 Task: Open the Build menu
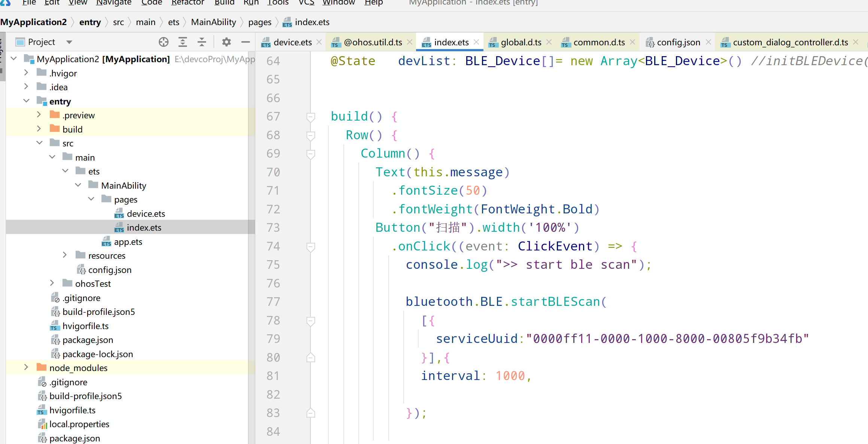click(224, 3)
